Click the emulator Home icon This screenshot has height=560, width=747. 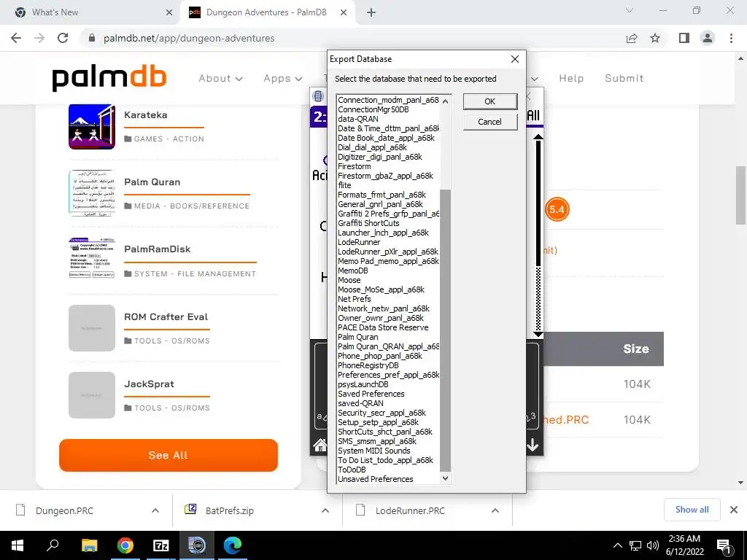[x=320, y=446]
